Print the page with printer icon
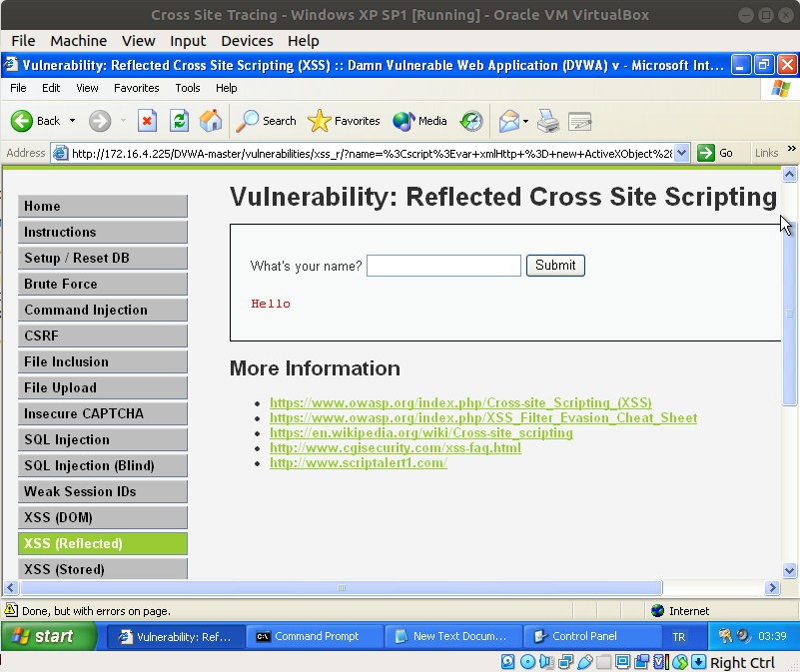800x672 pixels. point(548,121)
